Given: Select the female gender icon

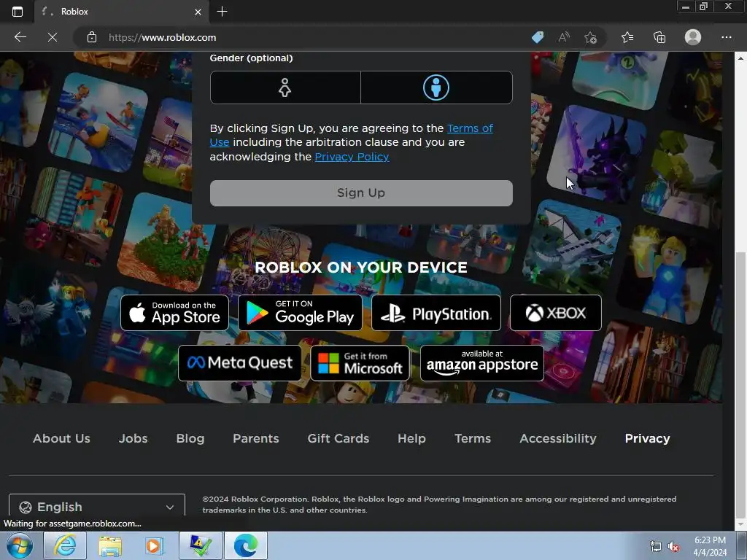Looking at the screenshot, I should click(x=285, y=87).
